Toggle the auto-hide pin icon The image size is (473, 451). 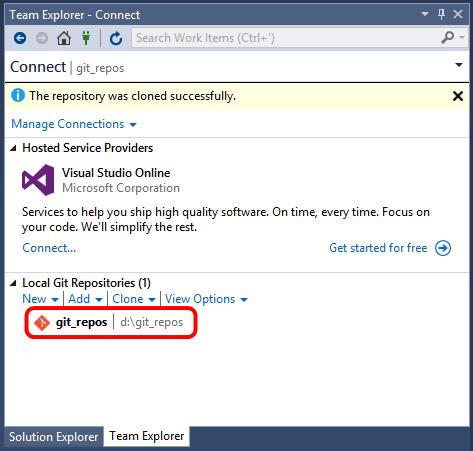[441, 14]
